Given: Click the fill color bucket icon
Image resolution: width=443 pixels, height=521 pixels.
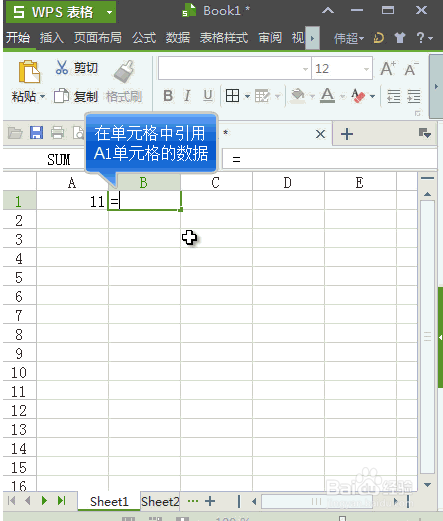Looking at the screenshot, I should tap(298, 96).
